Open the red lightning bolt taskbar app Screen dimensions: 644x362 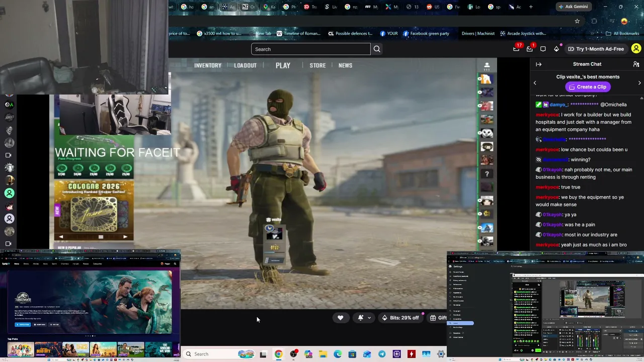click(x=412, y=354)
